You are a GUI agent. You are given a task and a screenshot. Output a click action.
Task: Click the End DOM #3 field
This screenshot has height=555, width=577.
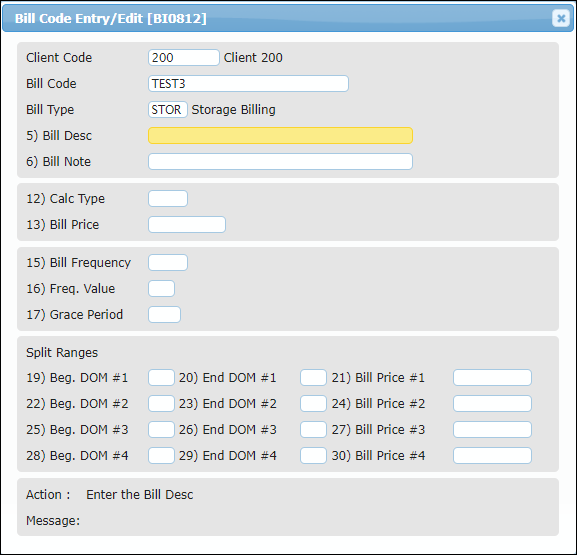[x=313, y=429]
